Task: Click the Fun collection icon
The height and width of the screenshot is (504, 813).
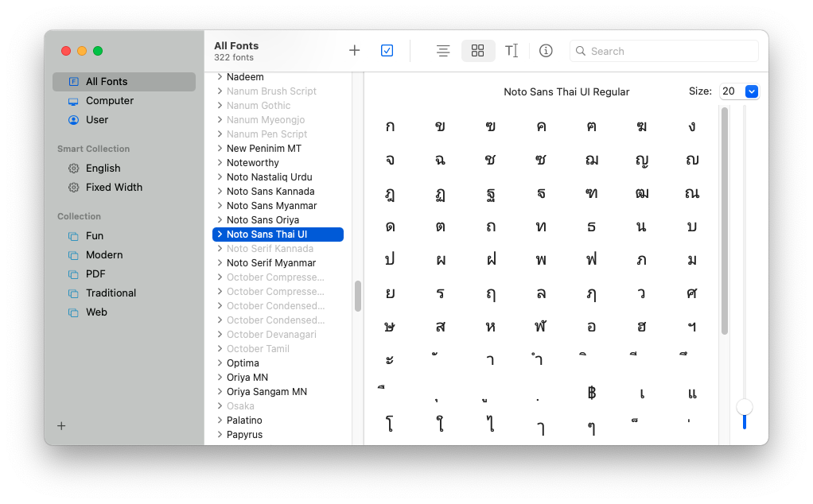Action: 74,236
